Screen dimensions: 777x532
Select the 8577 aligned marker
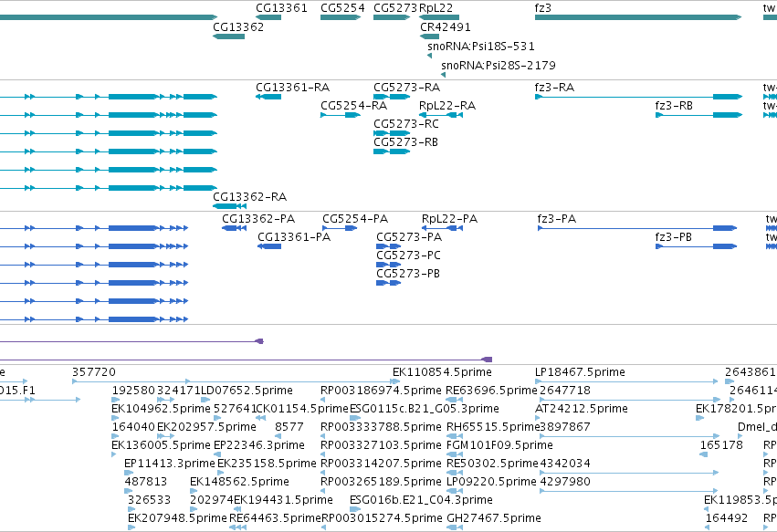pos(278,436)
